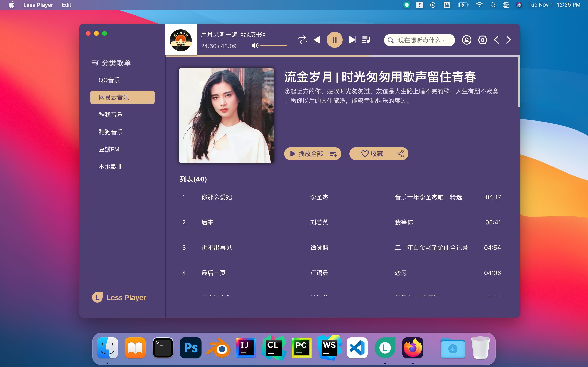The width and height of the screenshot is (588, 367).
Task: Open the current playback queue icon
Action: (x=366, y=40)
